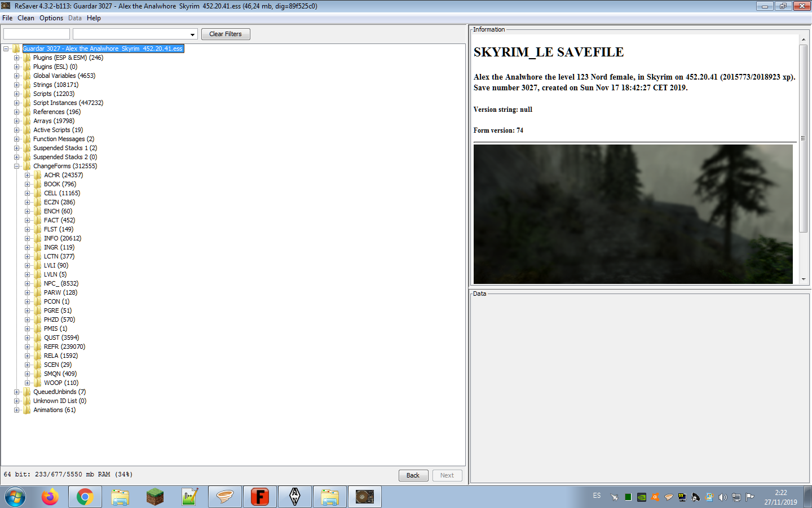Select the "LVLN (5)" row

(55, 274)
